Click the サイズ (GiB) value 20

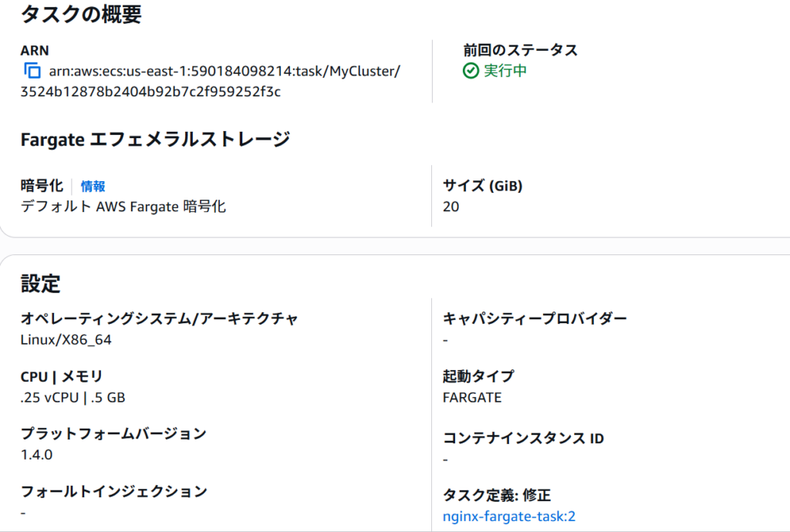451,207
